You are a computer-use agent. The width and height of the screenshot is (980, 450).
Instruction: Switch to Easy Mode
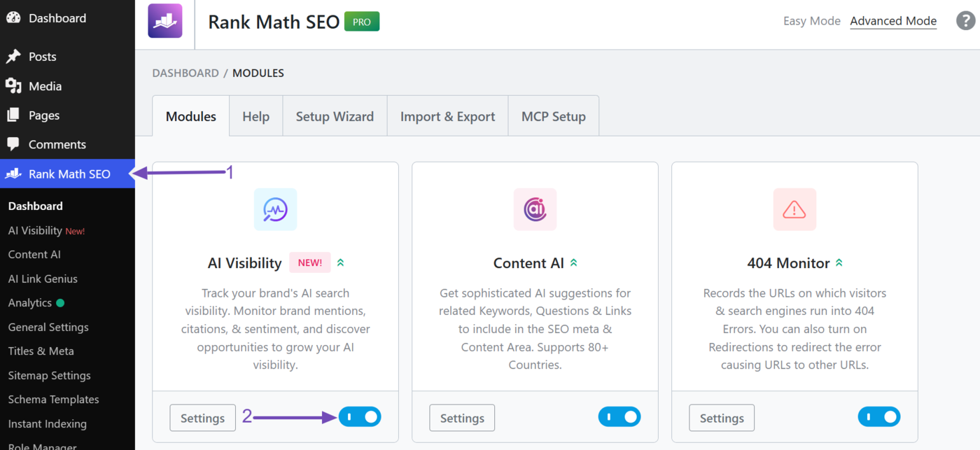tap(812, 21)
